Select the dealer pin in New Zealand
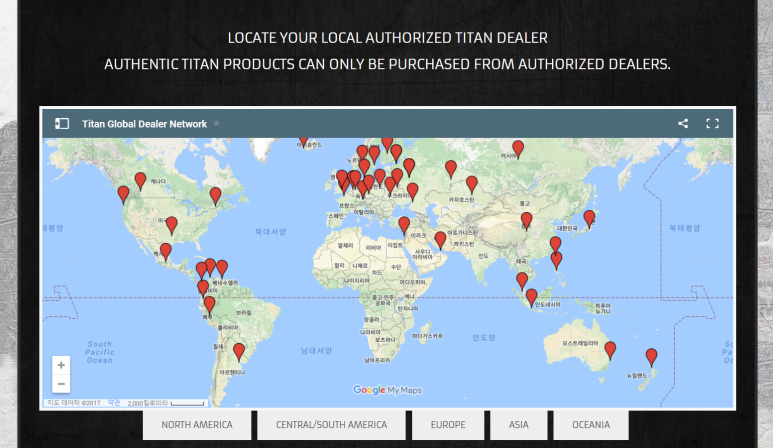Image resolution: width=773 pixels, height=448 pixels. click(651, 357)
